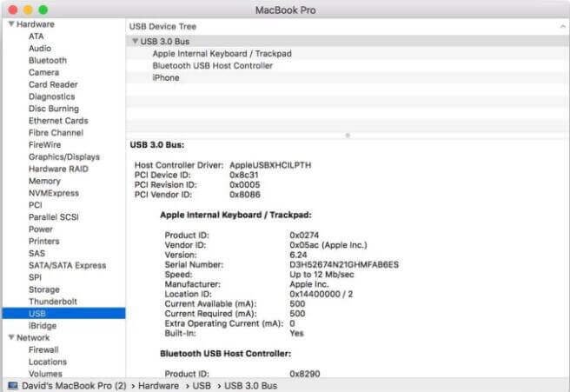Click Hardware in the bottom path bar
This screenshot has width=570, height=392.
point(158,385)
